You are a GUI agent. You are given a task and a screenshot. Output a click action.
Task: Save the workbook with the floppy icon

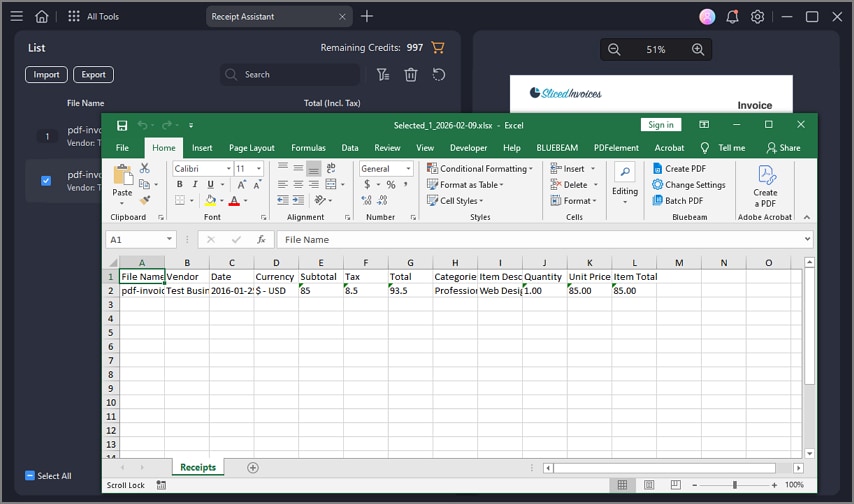click(122, 125)
